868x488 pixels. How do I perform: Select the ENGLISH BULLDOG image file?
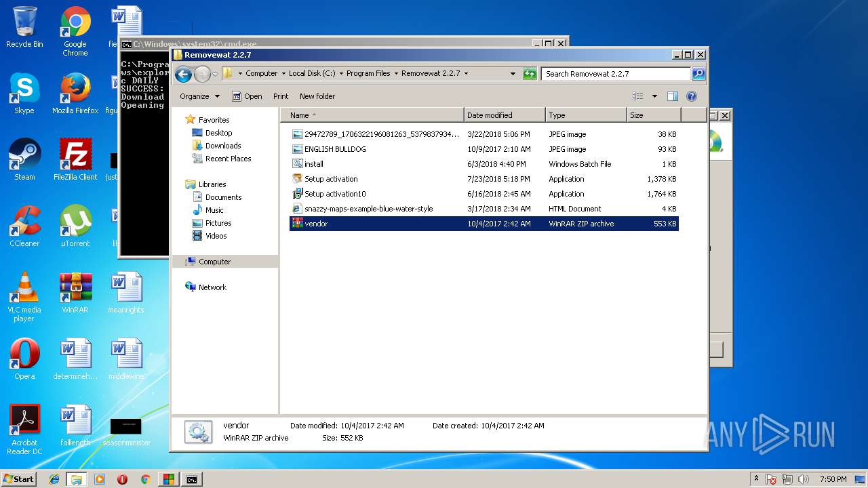click(484, 149)
